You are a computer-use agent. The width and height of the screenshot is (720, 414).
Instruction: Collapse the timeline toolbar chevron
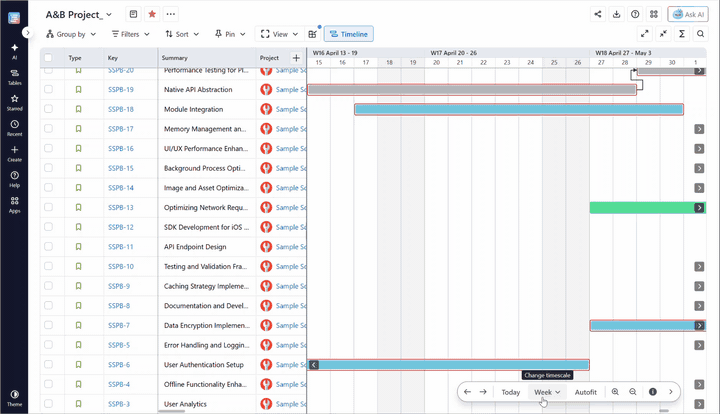click(x=671, y=392)
